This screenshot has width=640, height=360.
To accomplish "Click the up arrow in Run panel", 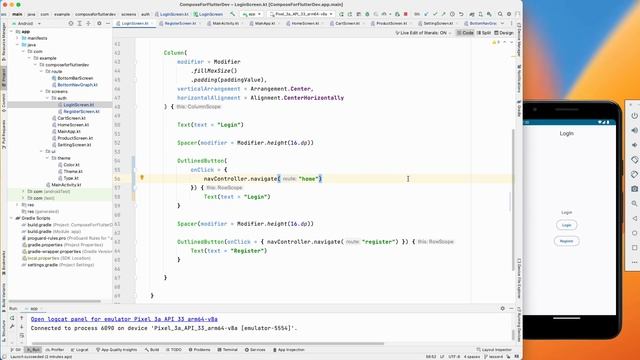I will pos(22,318).
